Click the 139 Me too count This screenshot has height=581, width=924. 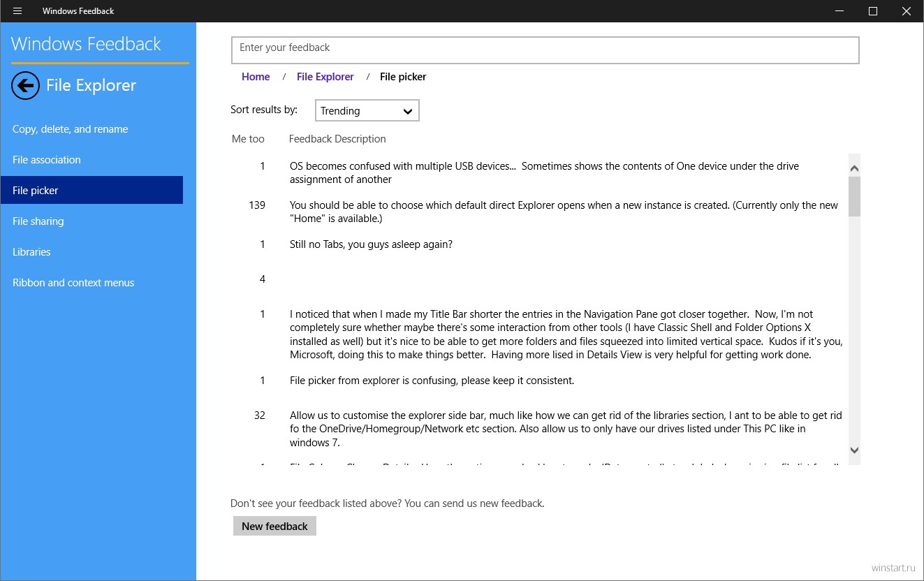click(x=257, y=205)
